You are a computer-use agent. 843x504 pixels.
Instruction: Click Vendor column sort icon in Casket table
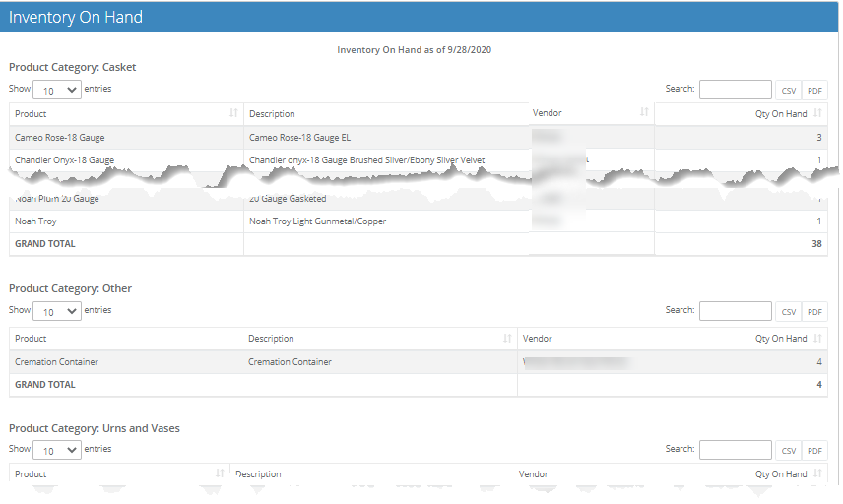(x=644, y=113)
